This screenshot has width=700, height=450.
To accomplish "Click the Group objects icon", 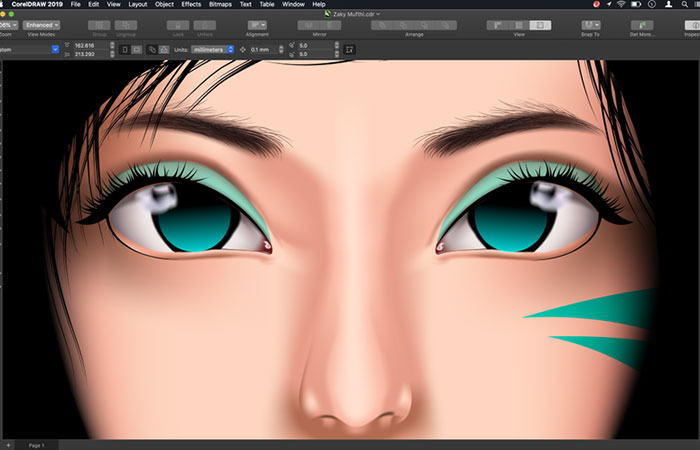I will point(100,24).
